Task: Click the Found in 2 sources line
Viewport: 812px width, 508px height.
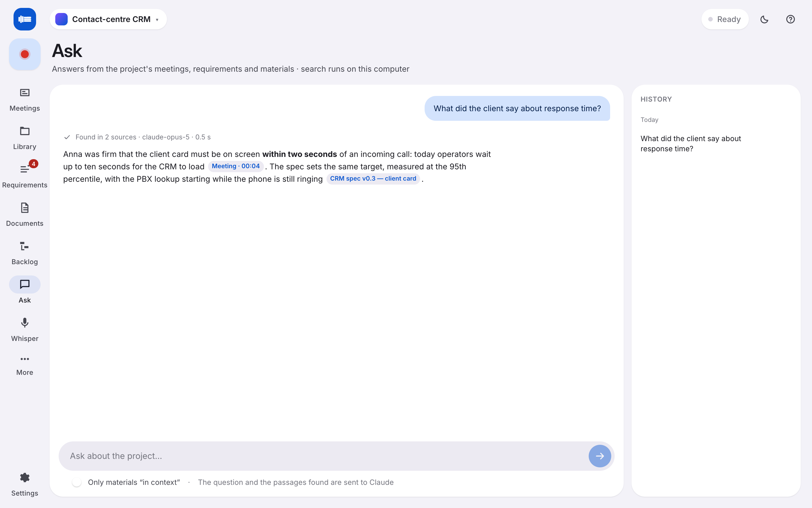Action: [137, 137]
